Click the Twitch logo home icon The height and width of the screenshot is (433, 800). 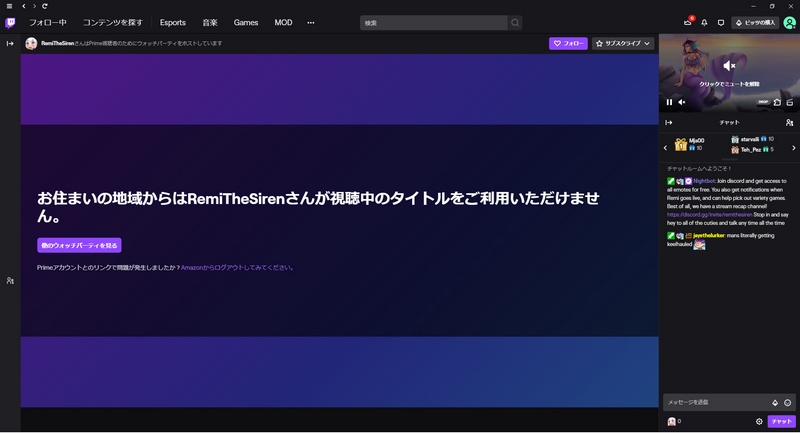click(10, 22)
